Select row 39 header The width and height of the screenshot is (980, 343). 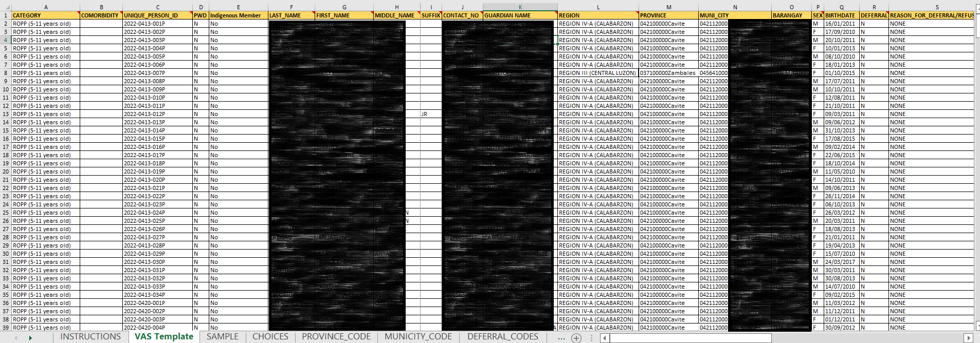tap(6, 328)
